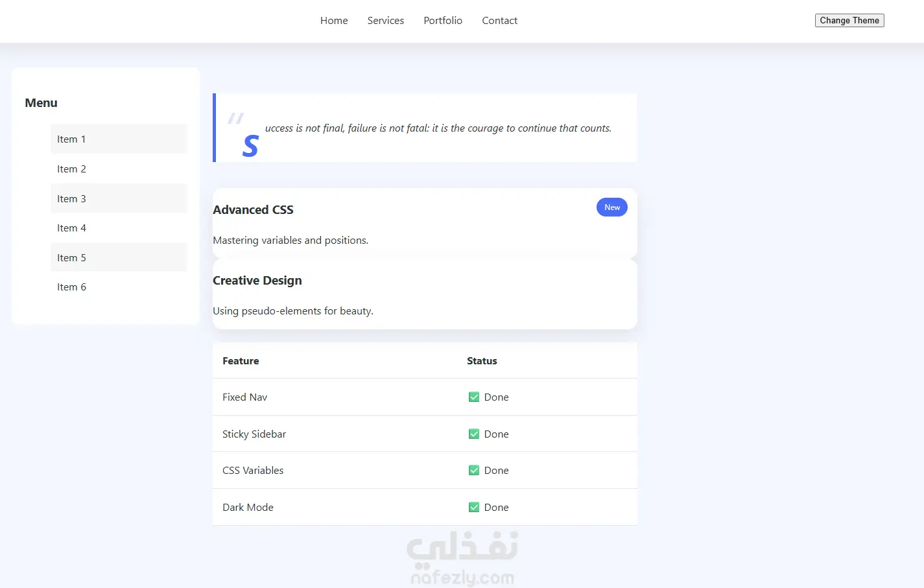The image size is (924, 588).
Task: Pick Item 5 from the sidebar menu
Action: point(71,258)
